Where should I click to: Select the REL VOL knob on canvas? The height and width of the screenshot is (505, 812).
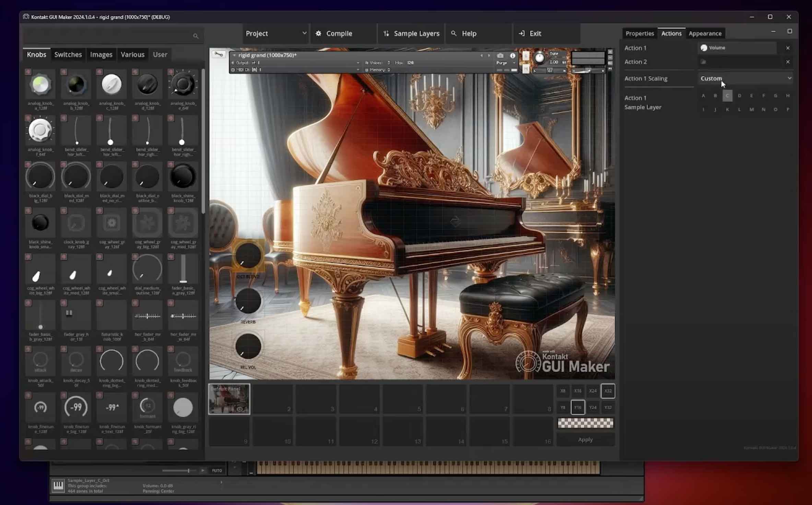(x=248, y=346)
